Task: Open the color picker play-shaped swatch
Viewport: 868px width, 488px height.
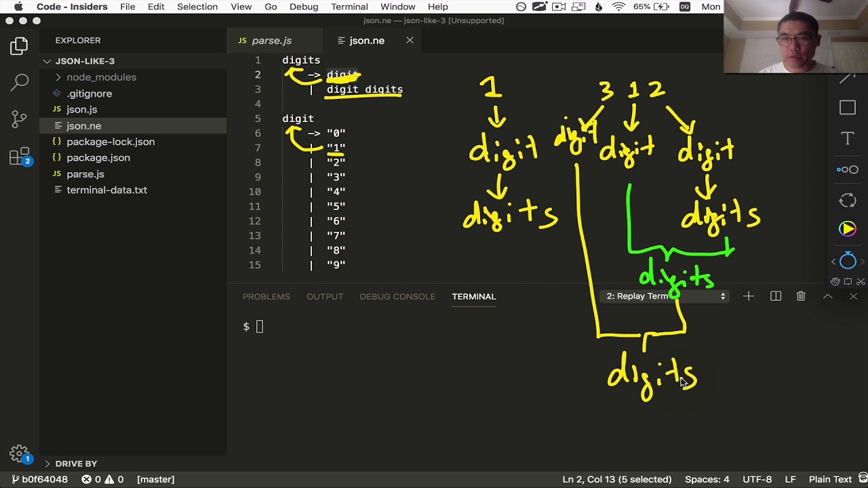Action: [x=848, y=229]
